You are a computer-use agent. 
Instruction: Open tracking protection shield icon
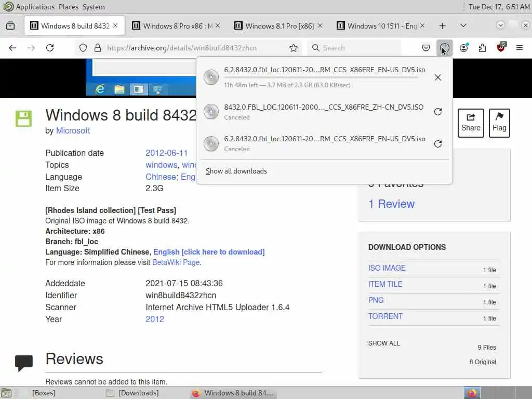83,48
